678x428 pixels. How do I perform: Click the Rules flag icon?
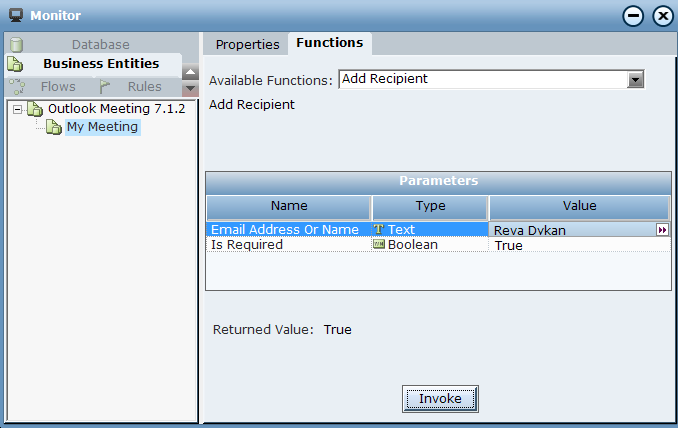(x=105, y=87)
